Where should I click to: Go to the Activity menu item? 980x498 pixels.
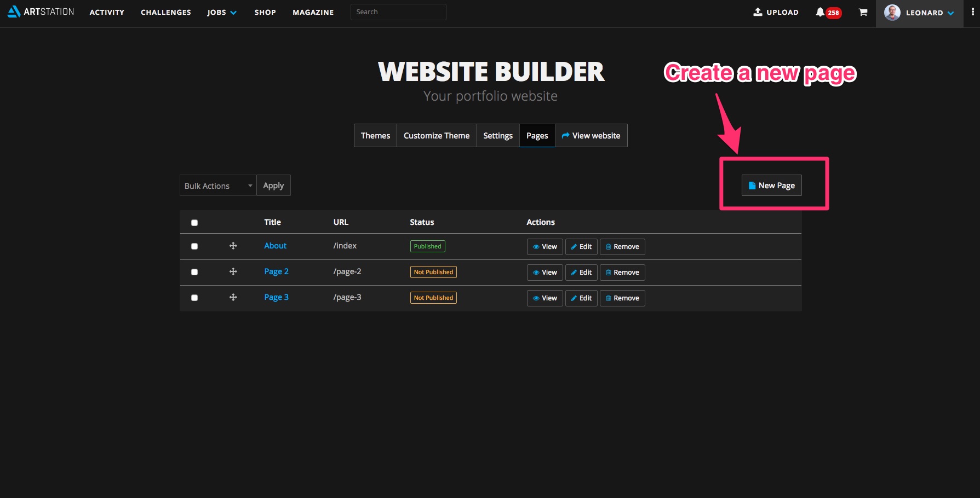click(107, 12)
